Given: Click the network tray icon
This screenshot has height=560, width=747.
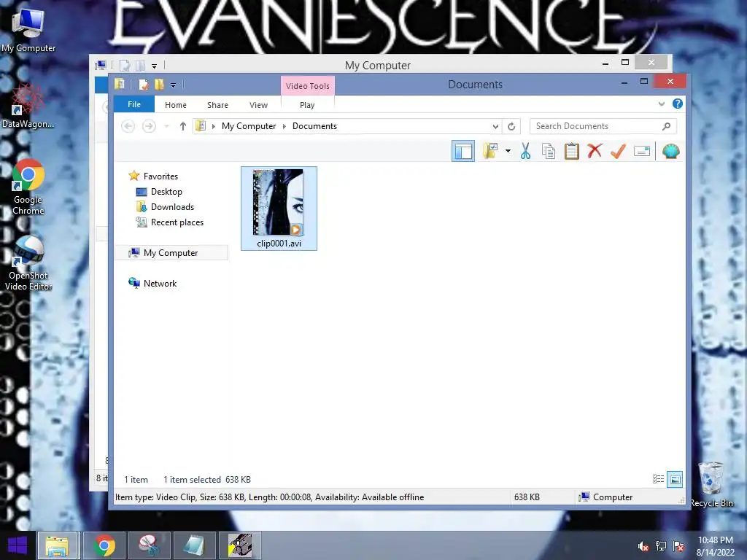Looking at the screenshot, I should (x=661, y=546).
